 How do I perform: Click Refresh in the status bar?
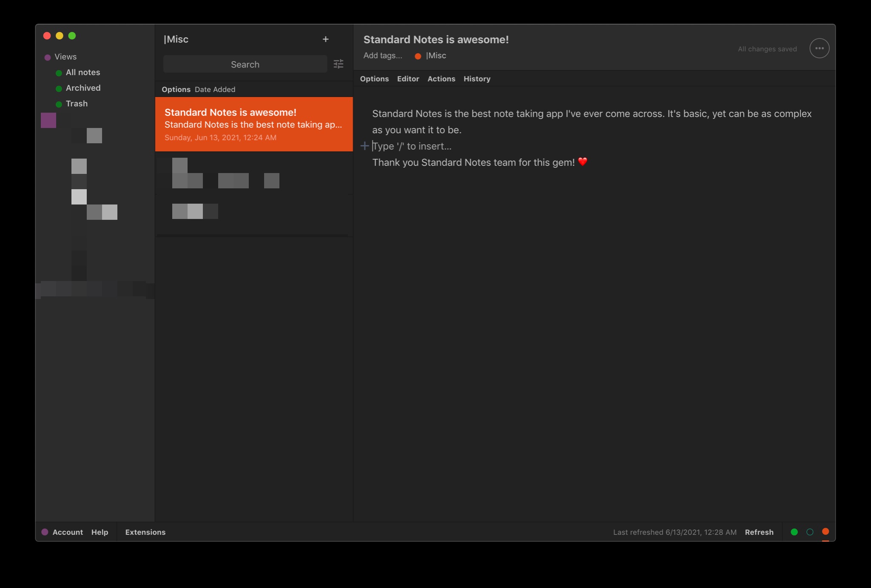(759, 532)
